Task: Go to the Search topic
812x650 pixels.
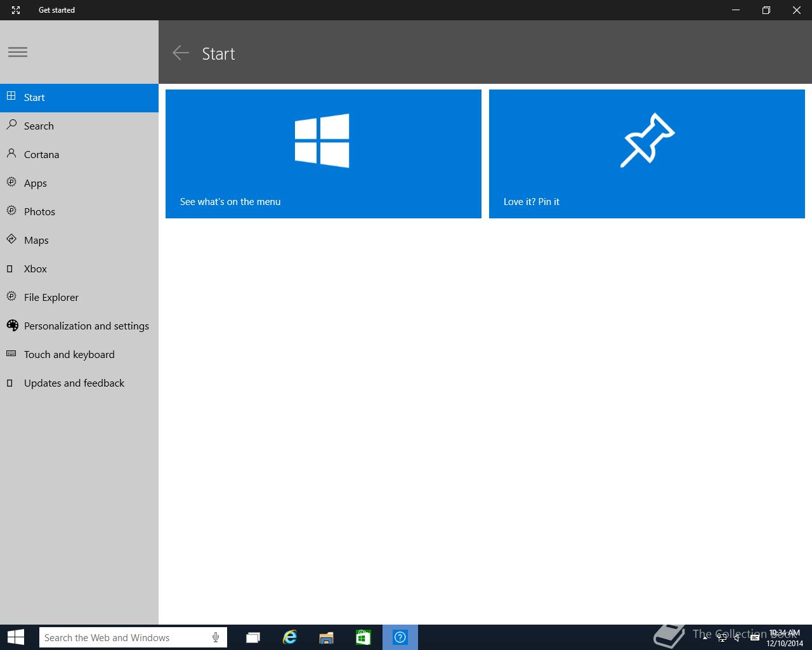Action: [x=79, y=126]
